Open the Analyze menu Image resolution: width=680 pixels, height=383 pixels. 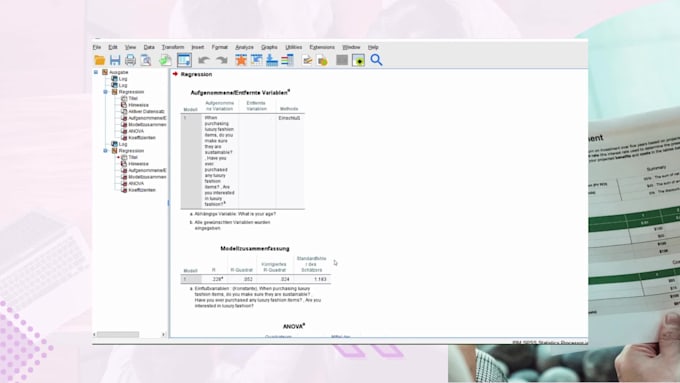(245, 47)
